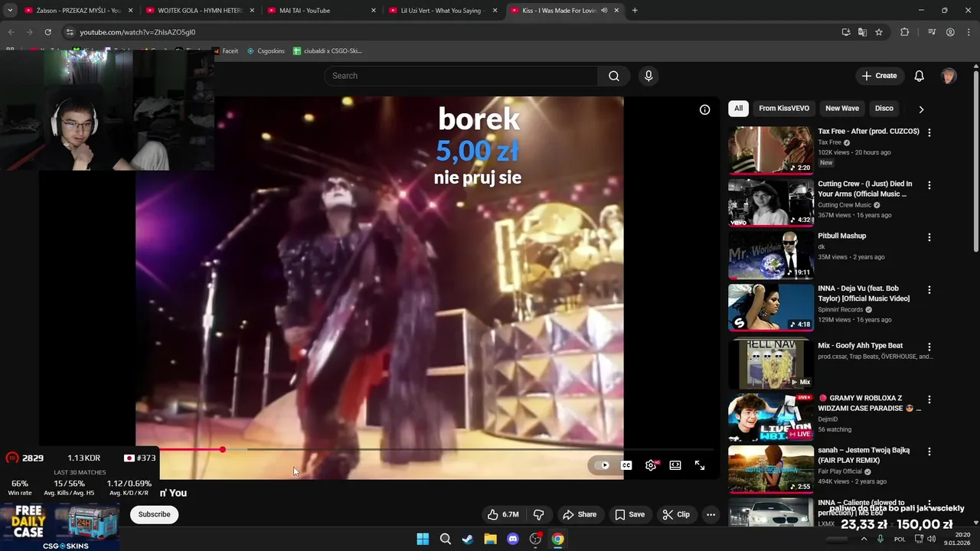Switch to theater mode in player

pyautogui.click(x=675, y=465)
